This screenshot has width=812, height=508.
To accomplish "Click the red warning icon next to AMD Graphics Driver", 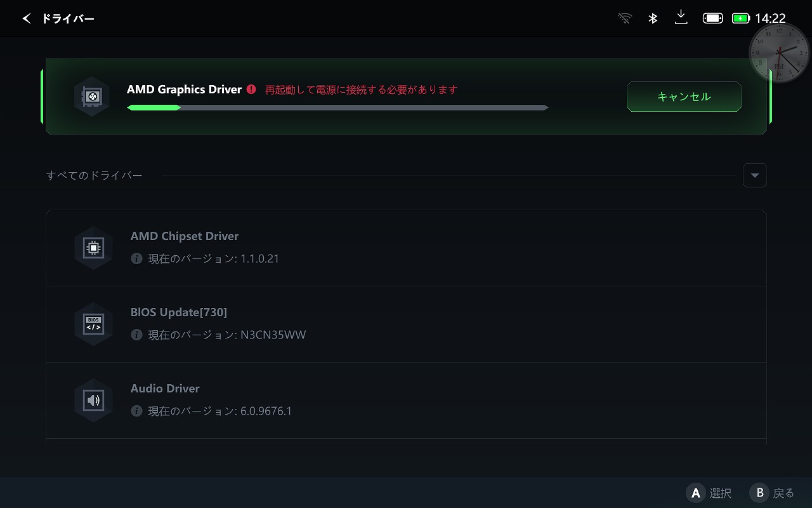I will (x=251, y=90).
